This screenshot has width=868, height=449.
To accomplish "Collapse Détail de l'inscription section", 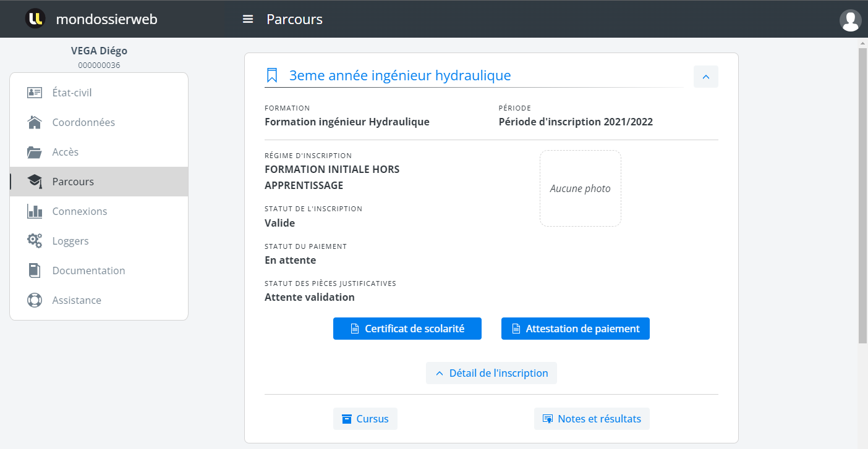I will 491,373.
